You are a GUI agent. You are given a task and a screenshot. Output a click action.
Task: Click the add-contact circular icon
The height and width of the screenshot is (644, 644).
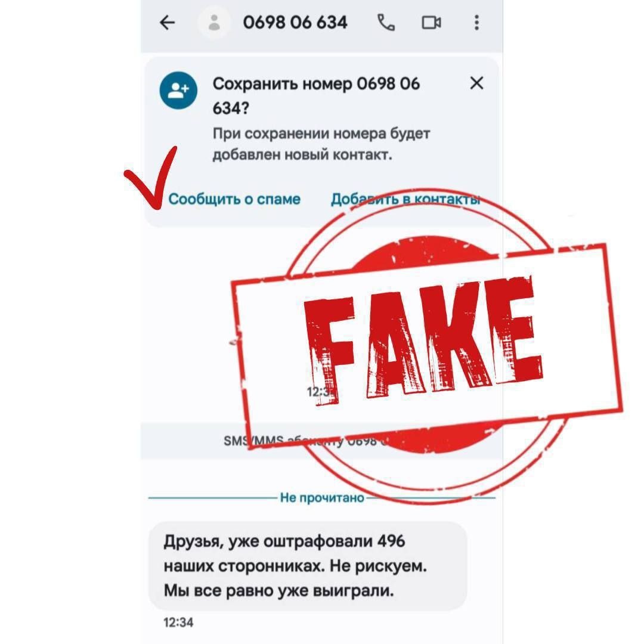click(178, 91)
